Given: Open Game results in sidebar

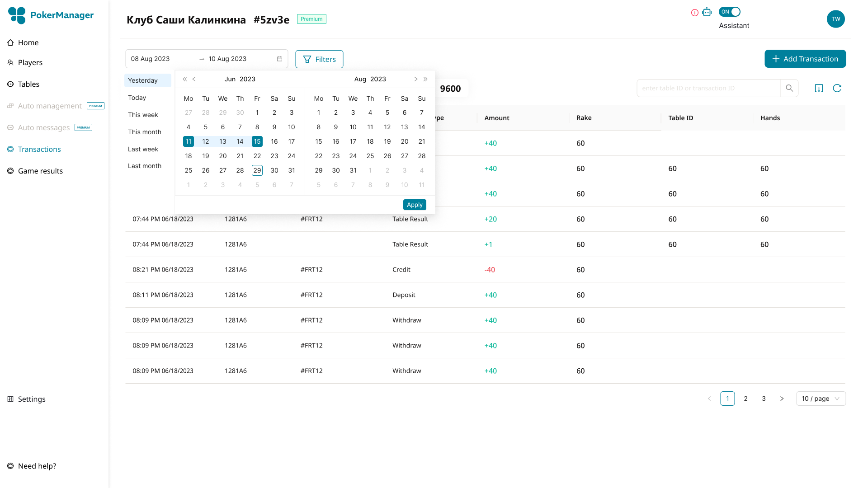Looking at the screenshot, I should (x=40, y=171).
